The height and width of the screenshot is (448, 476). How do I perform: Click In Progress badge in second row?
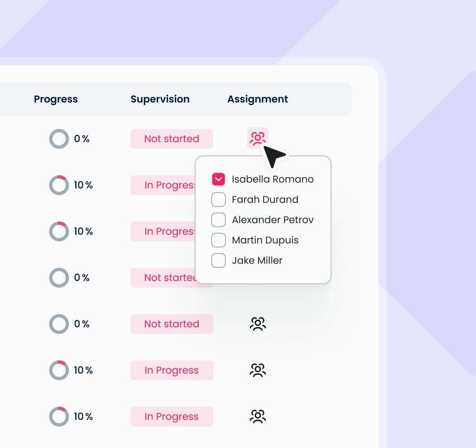pyautogui.click(x=169, y=185)
